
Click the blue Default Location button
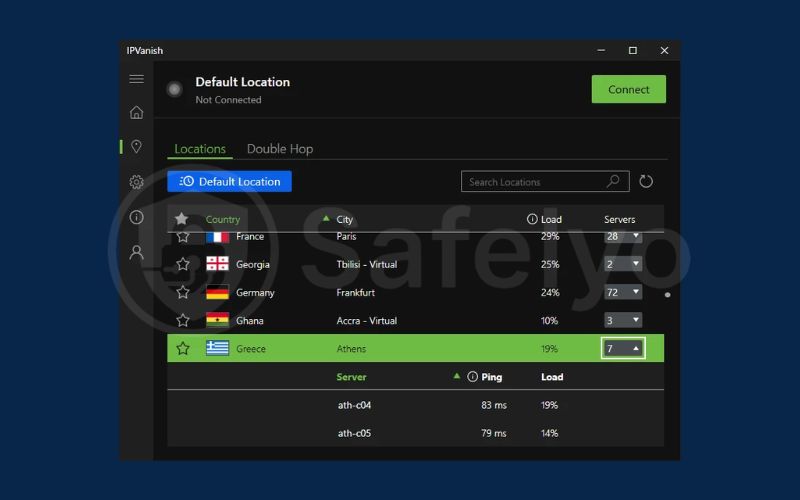click(230, 181)
